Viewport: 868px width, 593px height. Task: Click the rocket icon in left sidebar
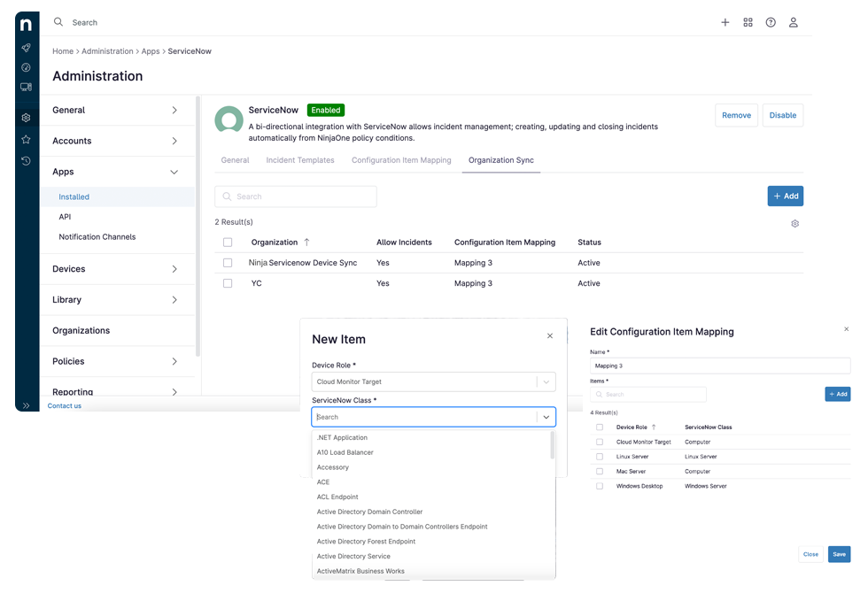click(x=27, y=48)
